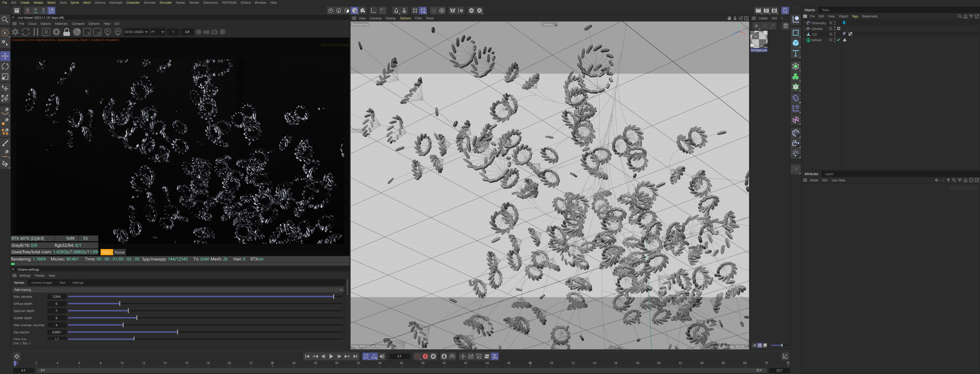This screenshot has height=374, width=980.
Task: Open the Attributes panel hamburger menu
Action: point(805,180)
